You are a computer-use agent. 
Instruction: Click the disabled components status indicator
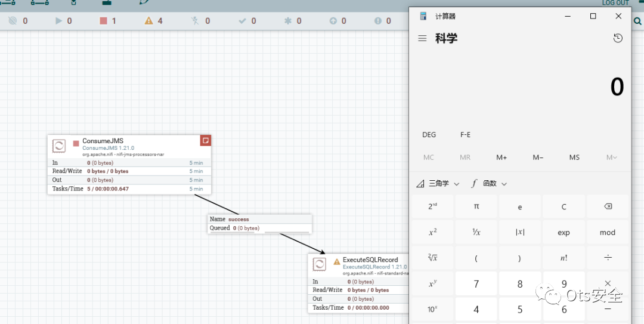(x=195, y=20)
